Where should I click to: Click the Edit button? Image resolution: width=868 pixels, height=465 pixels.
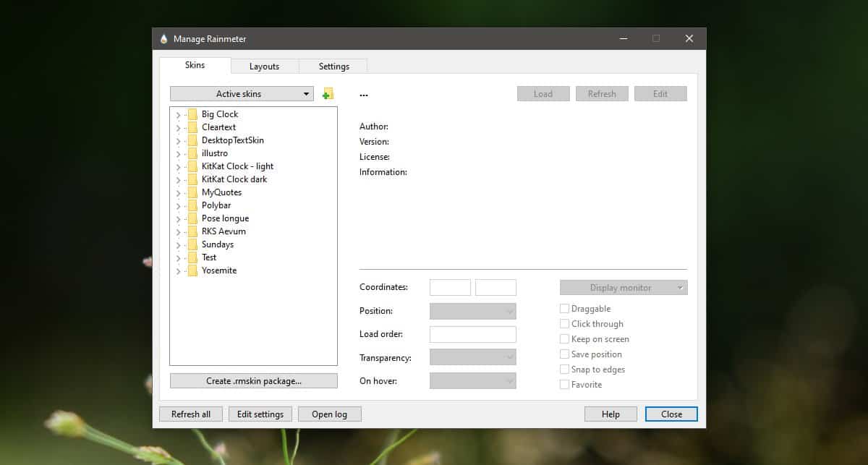coord(660,94)
